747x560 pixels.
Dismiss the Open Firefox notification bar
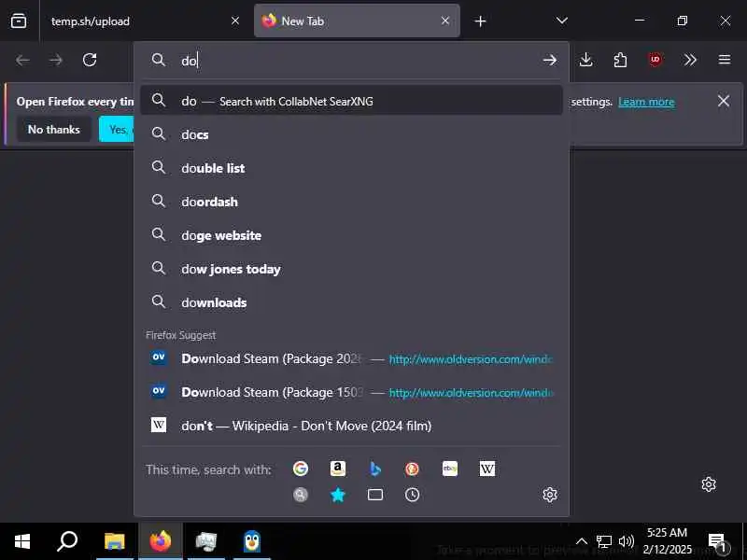tap(723, 101)
